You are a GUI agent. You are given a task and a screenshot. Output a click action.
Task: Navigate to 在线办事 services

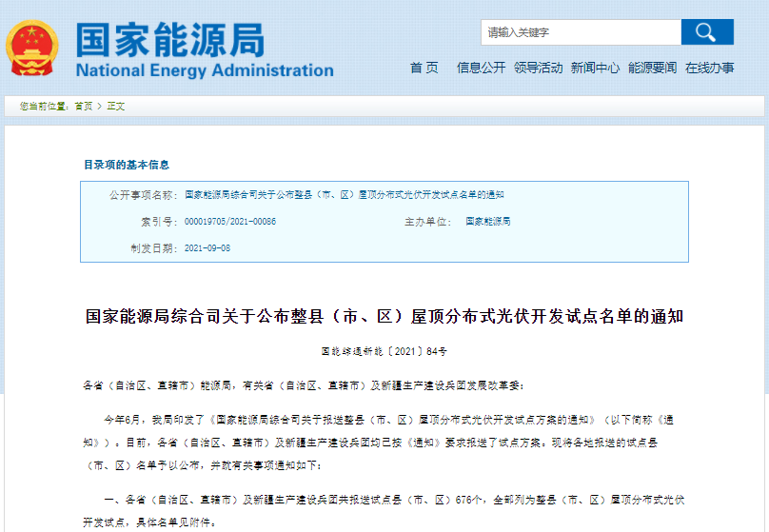(709, 68)
